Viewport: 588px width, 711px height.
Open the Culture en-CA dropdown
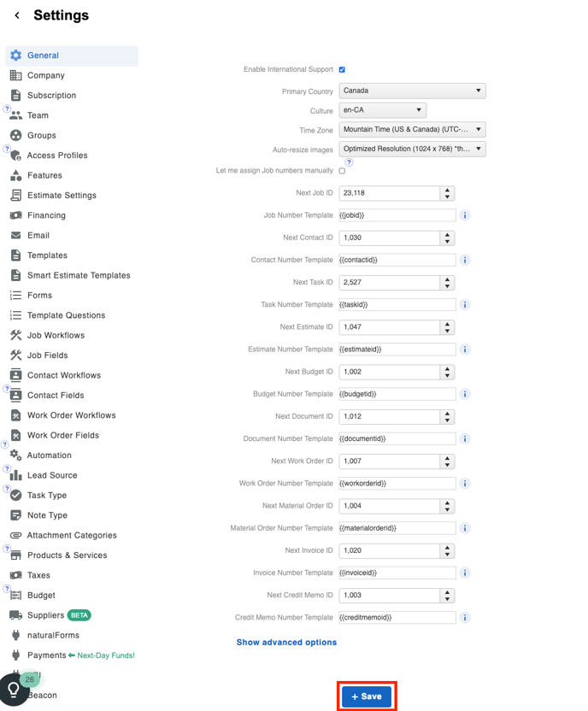(382, 110)
